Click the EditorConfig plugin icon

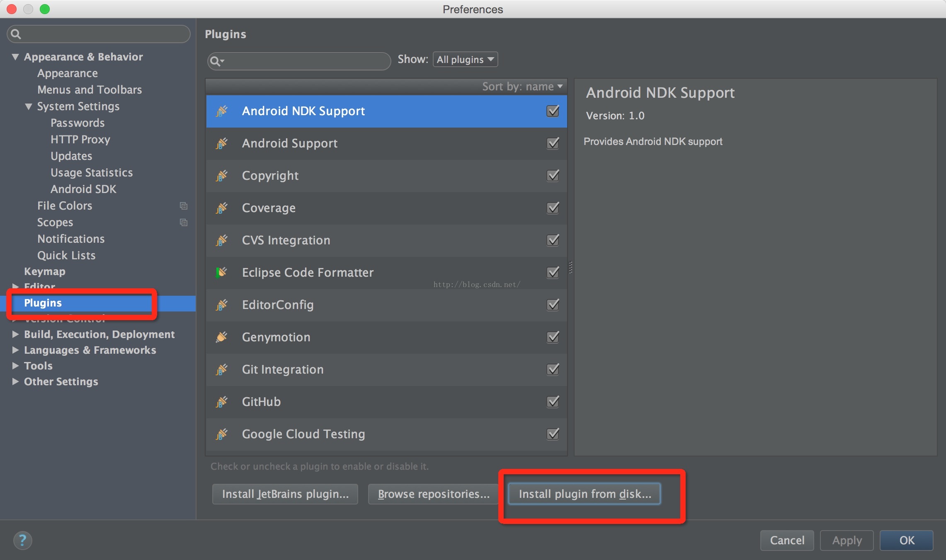click(222, 305)
